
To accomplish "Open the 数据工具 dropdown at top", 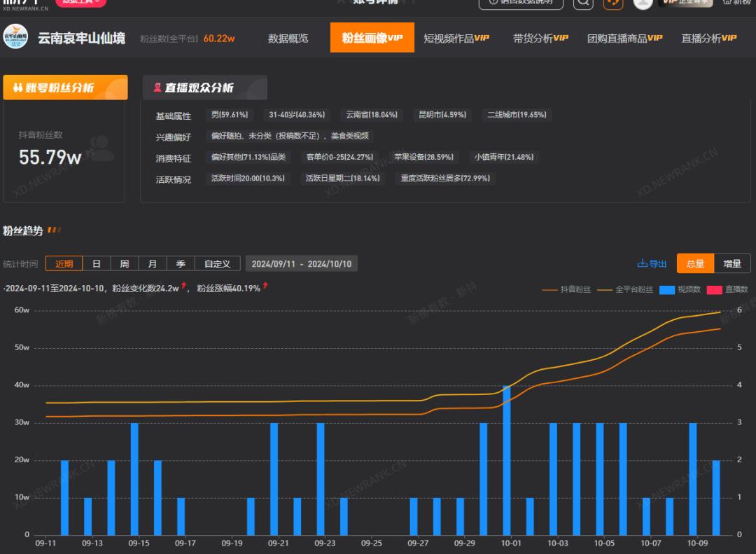I will (81, 2).
